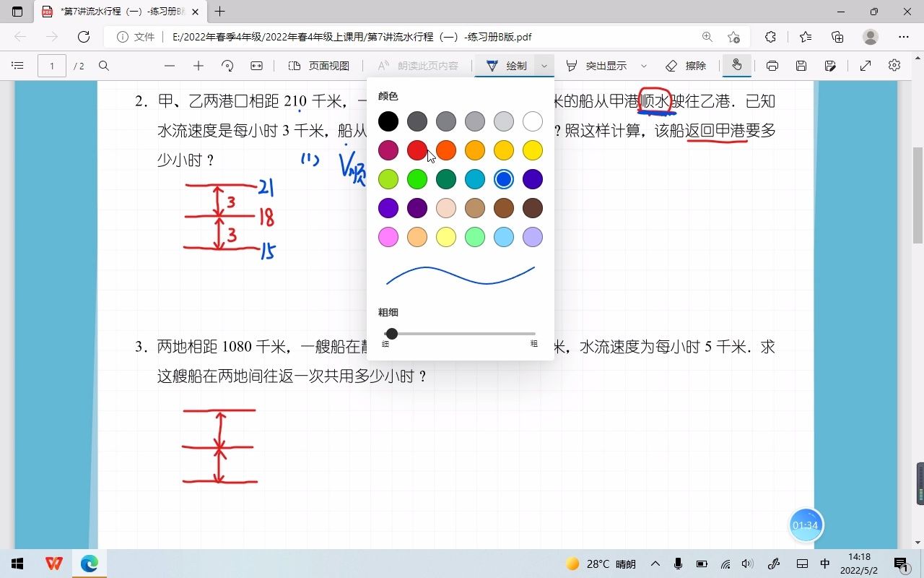Open the tab actions menu
The image size is (924, 578).
click(18, 12)
